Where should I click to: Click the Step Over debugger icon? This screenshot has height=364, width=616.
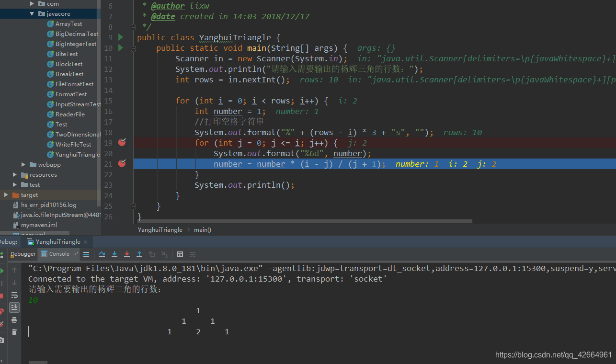coord(102,254)
